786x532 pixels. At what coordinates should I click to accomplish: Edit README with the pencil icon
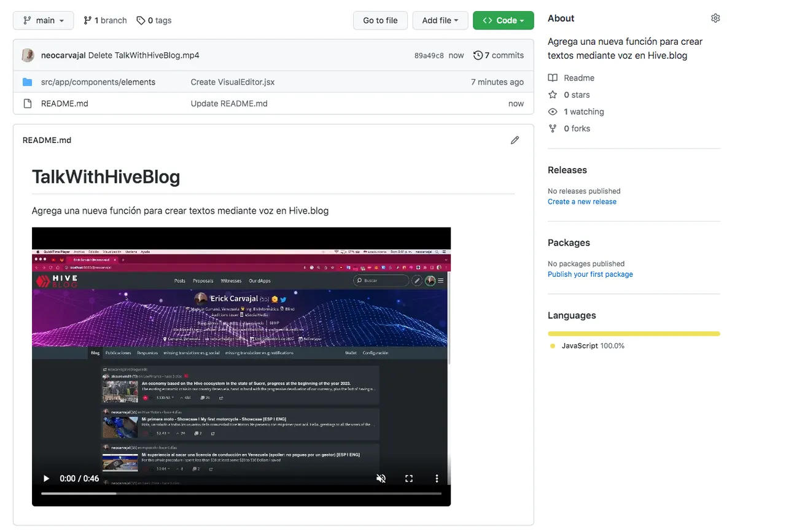click(515, 140)
